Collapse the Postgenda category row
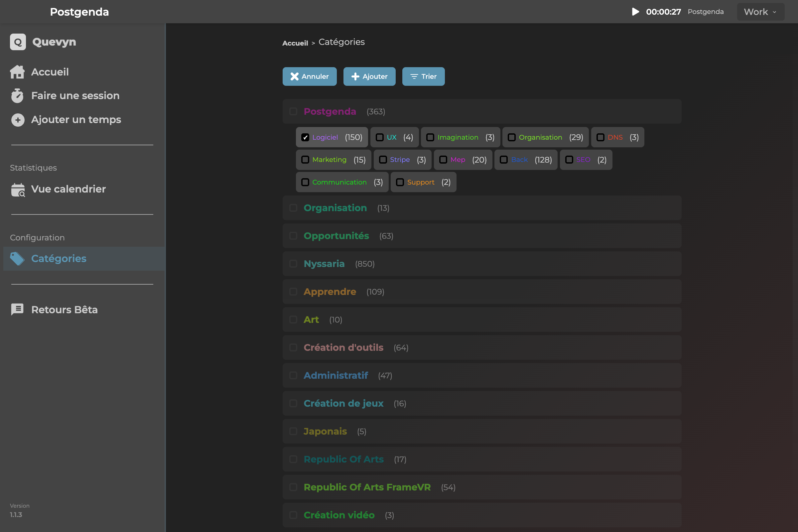The height and width of the screenshot is (532, 798). coord(482,112)
